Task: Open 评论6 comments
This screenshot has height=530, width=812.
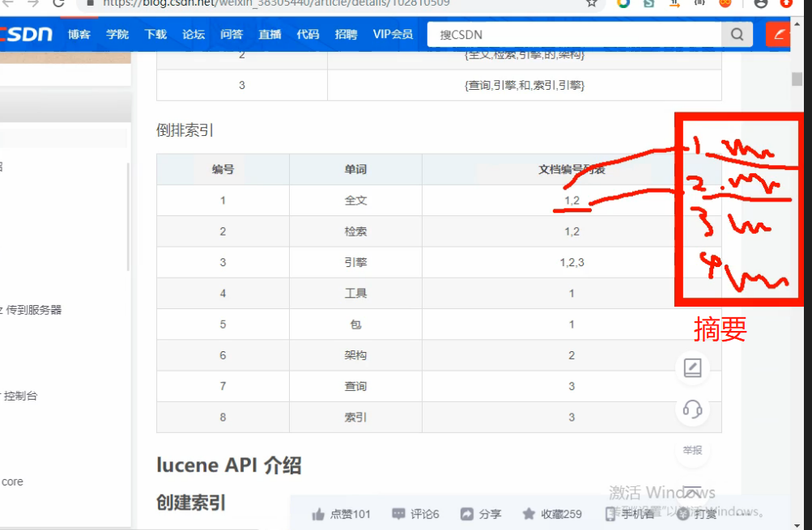Action: [x=416, y=514]
